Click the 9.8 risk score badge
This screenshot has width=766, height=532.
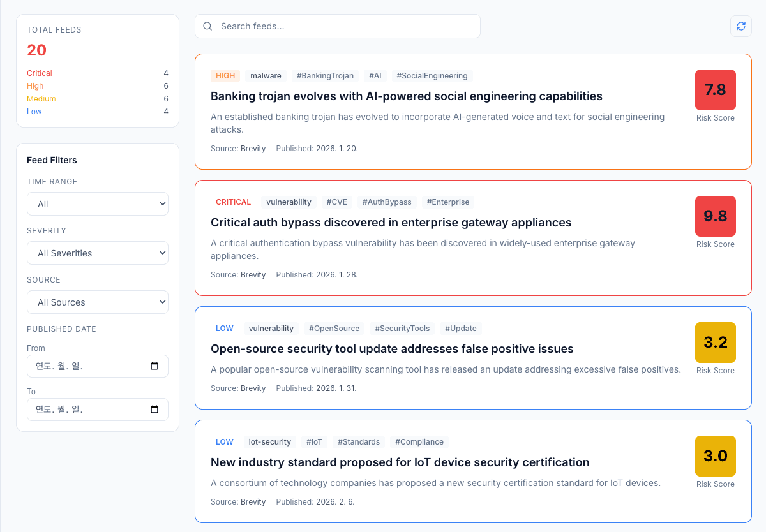tap(715, 216)
